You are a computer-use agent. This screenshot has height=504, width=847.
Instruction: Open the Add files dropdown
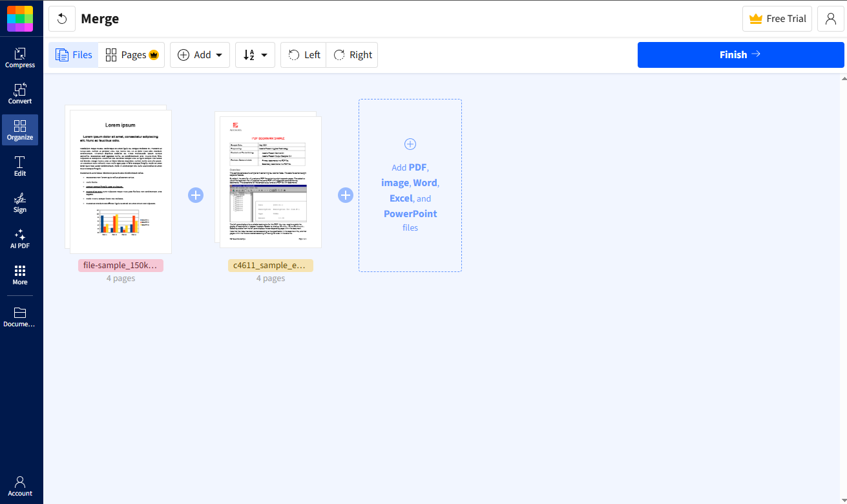coord(200,54)
